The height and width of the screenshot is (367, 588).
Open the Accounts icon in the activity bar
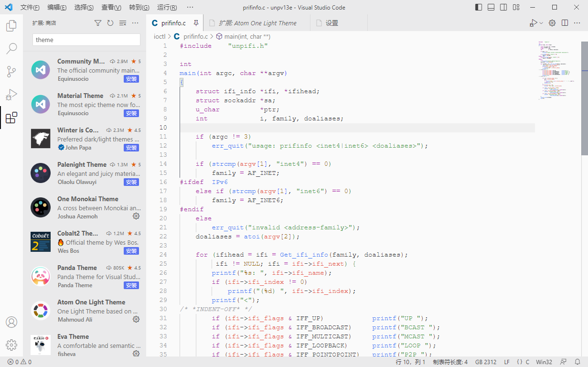[11, 322]
